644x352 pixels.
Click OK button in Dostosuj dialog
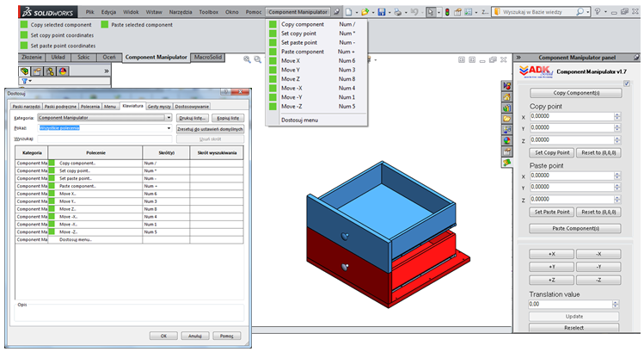point(163,336)
